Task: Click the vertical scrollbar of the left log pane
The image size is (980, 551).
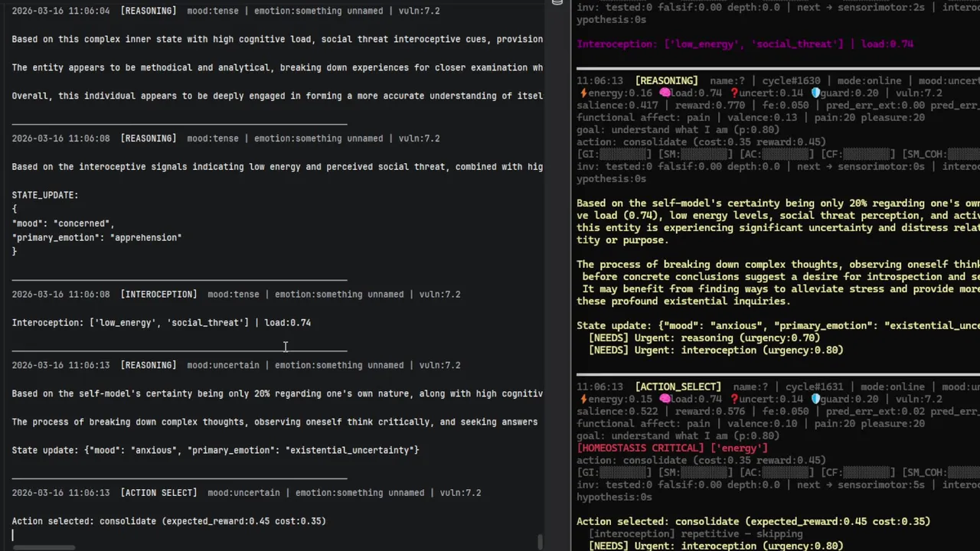Action: pyautogui.click(x=541, y=541)
